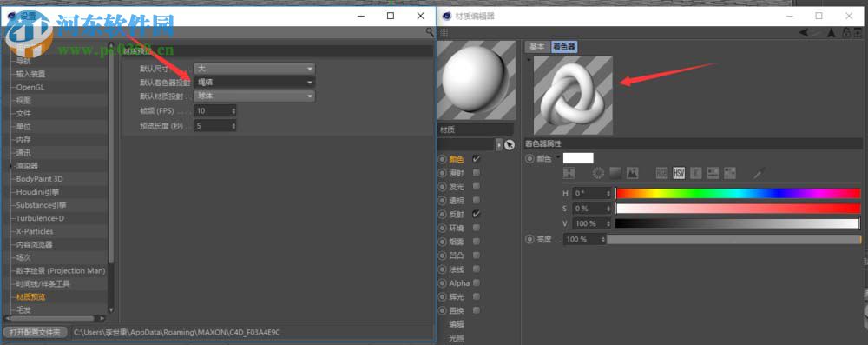The image size is (868, 345).
Task: Switch to the 基本 tab
Action: tap(537, 47)
